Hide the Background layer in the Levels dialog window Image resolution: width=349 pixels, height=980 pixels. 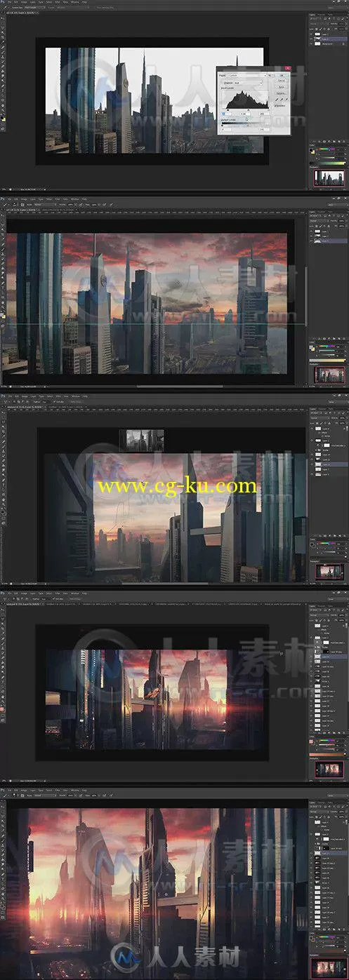pos(311,44)
